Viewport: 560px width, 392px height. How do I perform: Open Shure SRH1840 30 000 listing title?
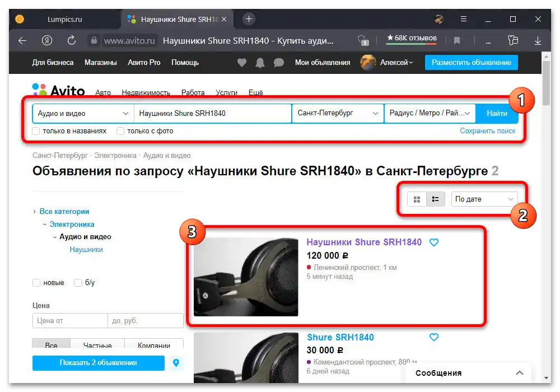340,337
